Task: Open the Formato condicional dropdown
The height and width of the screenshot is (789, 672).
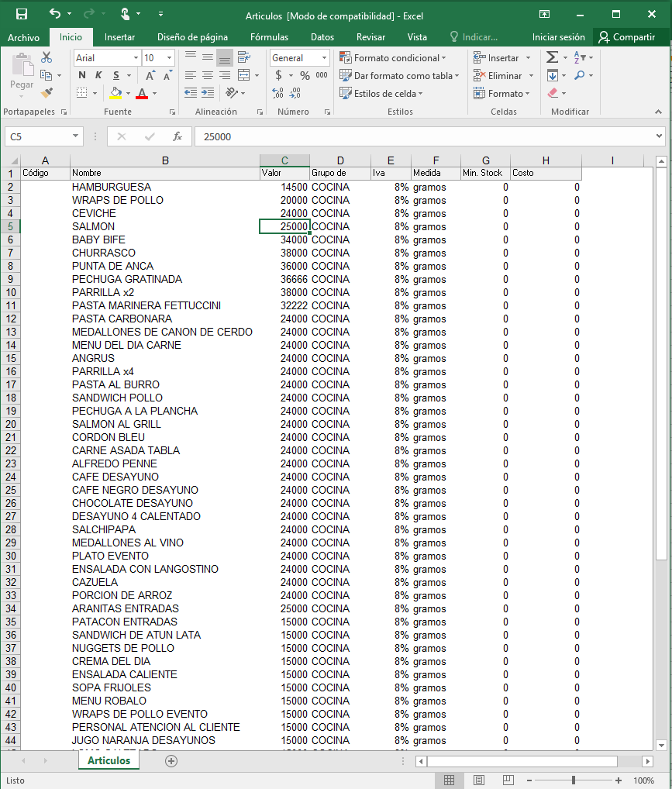Action: pos(393,57)
